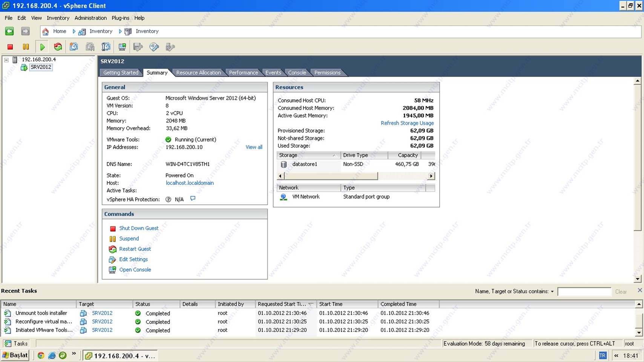Click the SRV2012 virtual machine icon in tree
644x362 pixels.
(24, 67)
